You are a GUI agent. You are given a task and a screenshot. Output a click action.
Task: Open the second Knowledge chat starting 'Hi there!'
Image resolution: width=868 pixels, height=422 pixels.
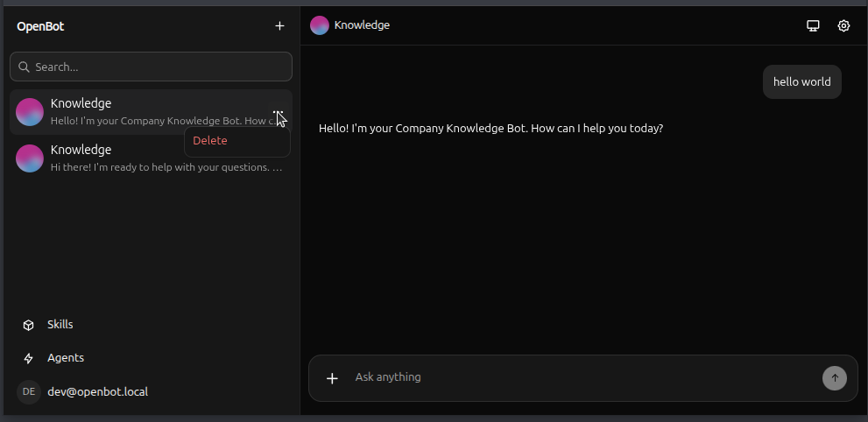tap(151, 158)
